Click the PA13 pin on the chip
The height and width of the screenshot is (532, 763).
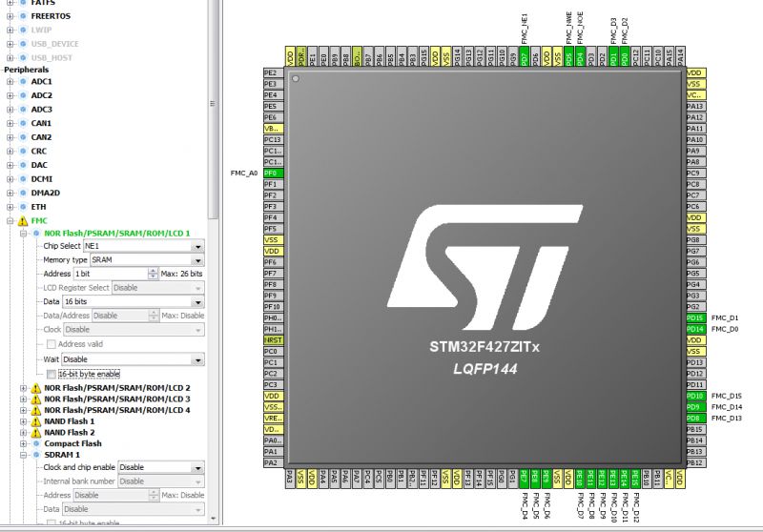[x=696, y=107]
